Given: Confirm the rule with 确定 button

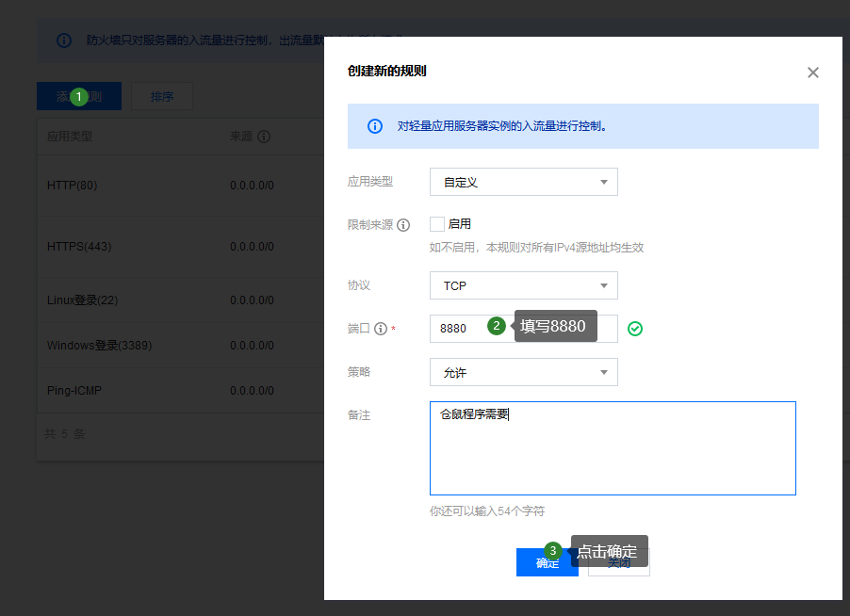Looking at the screenshot, I should click(547, 562).
